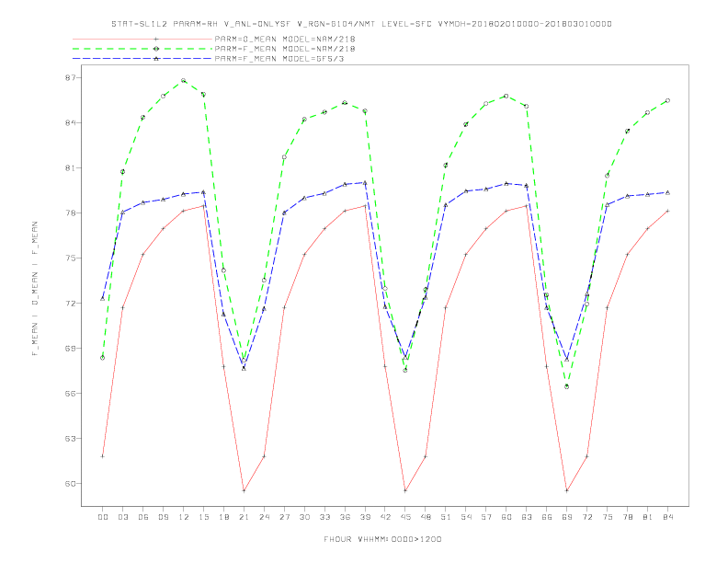Click y-axis tick value 60

70,484
